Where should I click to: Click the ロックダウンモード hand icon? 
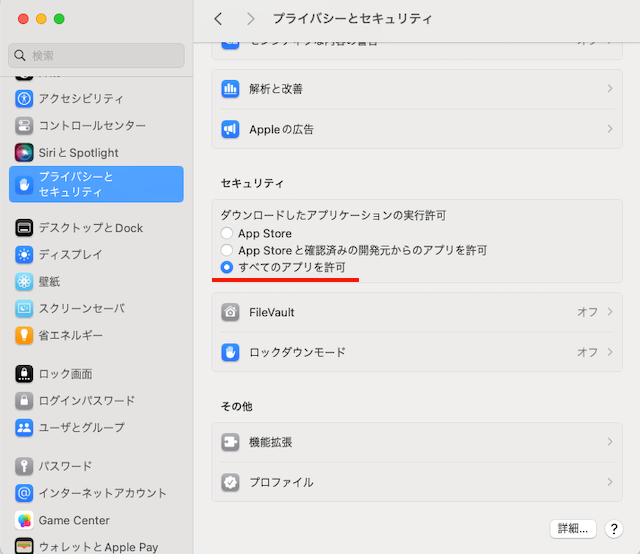point(230,352)
